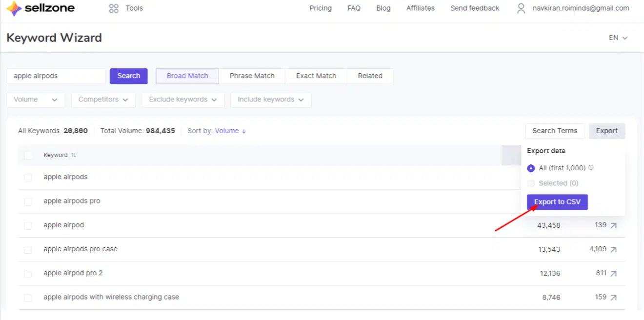Click the Tools menu label
Screen dimensions: 644x320
134,8
